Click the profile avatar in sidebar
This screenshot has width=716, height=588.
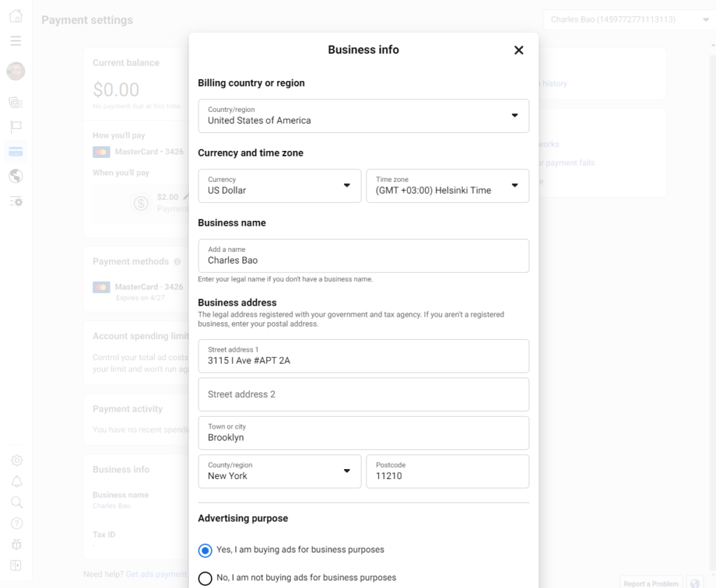(15, 71)
